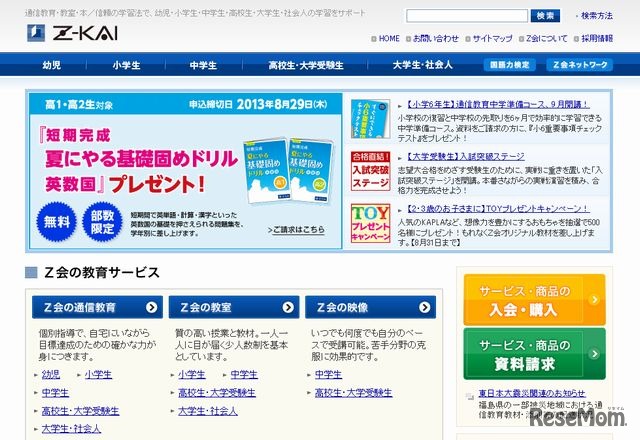Click the summer drill workbook image in banner

[x=289, y=171]
